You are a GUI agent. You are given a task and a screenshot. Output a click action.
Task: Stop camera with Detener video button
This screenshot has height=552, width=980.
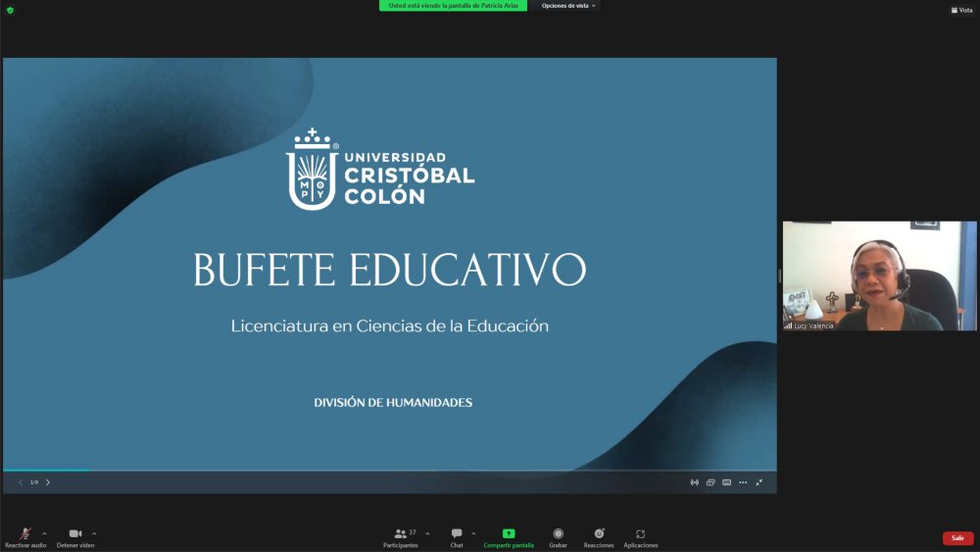pyautogui.click(x=75, y=537)
